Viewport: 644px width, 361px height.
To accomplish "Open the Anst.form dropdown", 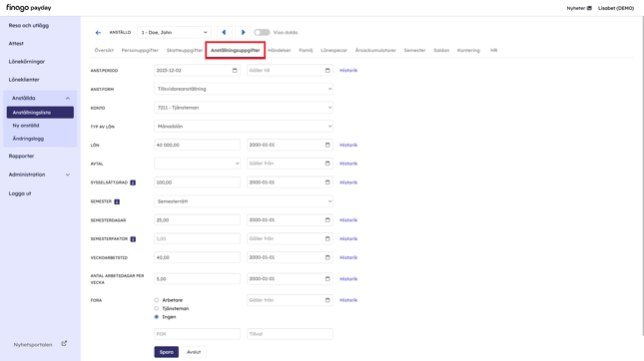I will (x=244, y=89).
